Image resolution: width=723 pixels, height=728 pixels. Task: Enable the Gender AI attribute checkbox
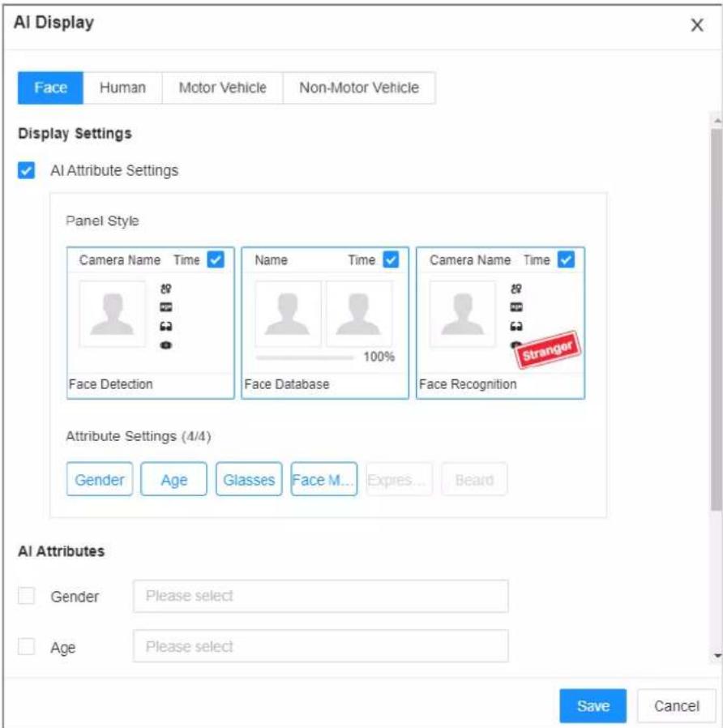(26, 596)
